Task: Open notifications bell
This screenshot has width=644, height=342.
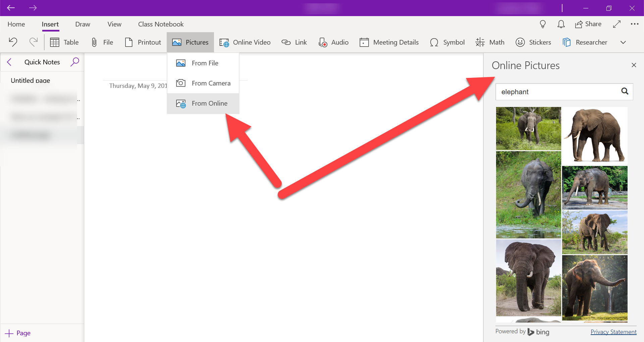Action: [x=561, y=24]
